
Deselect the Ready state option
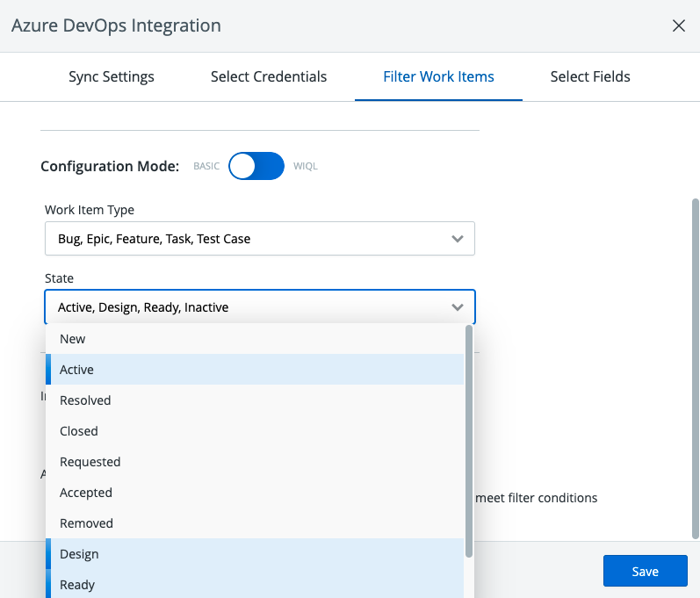[x=255, y=584]
